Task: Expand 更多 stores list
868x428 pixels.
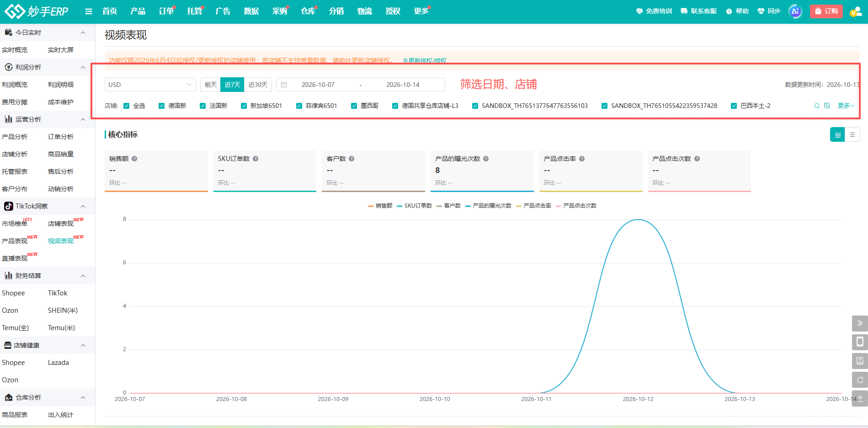Action: click(846, 106)
